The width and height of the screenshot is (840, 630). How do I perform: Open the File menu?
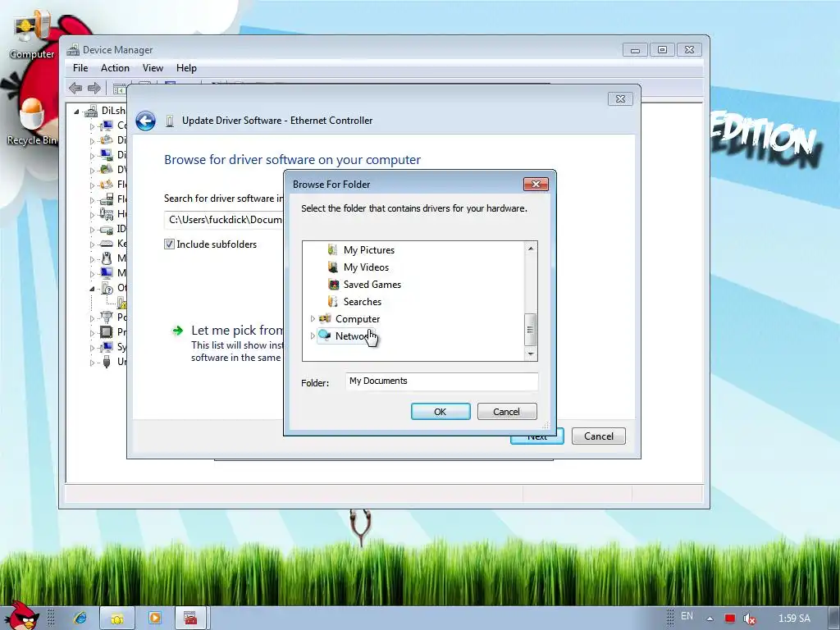(x=80, y=68)
